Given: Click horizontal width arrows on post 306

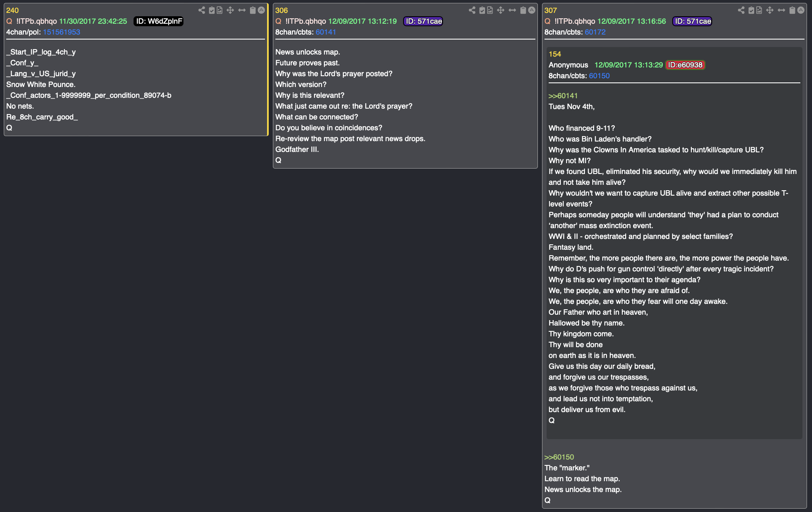Looking at the screenshot, I should [x=512, y=10].
